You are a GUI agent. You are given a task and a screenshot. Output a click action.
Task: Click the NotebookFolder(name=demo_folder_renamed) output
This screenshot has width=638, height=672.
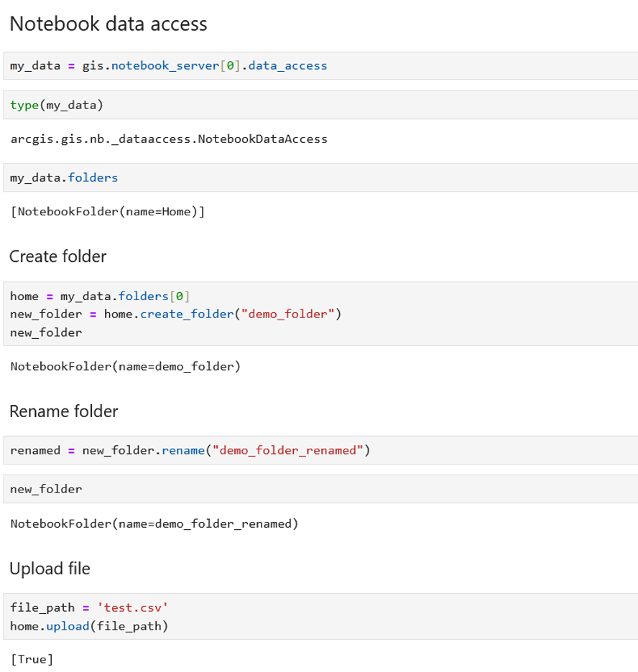click(x=154, y=523)
